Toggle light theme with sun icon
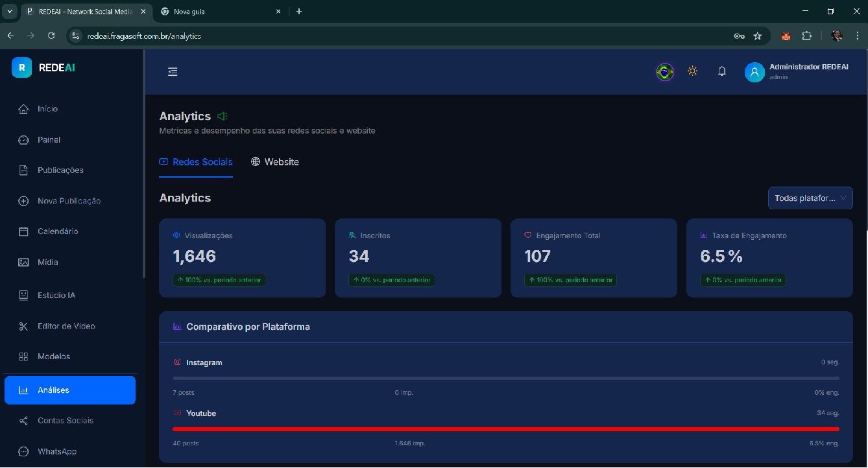The width and height of the screenshot is (868, 468). [x=692, y=71]
